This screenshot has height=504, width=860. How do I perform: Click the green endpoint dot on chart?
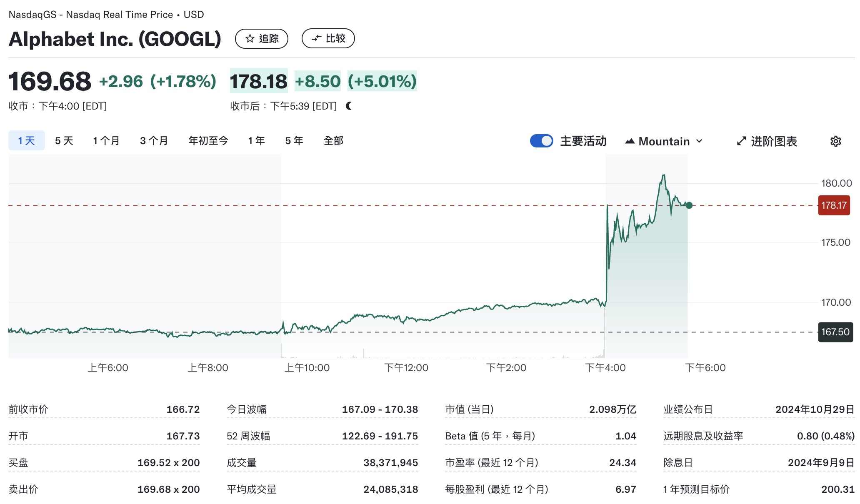(x=689, y=205)
